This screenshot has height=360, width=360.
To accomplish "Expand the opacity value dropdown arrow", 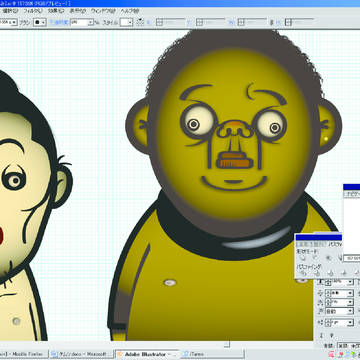I will (91, 23).
